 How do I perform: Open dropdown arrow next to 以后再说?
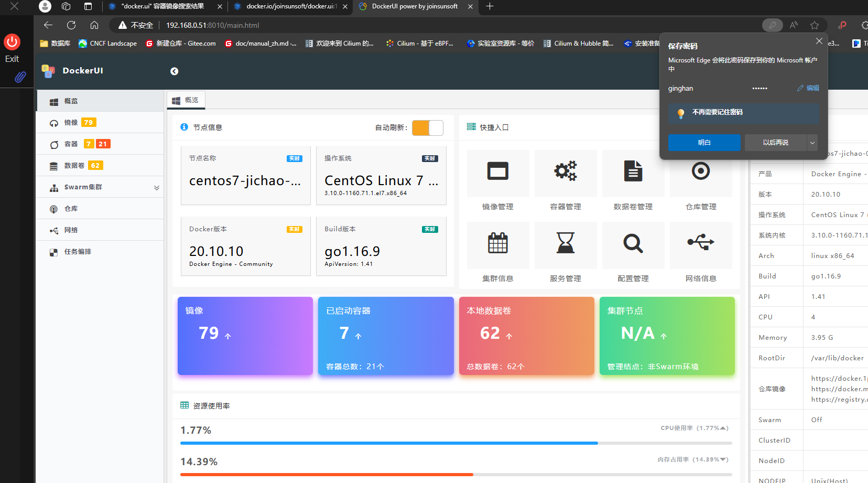tap(812, 143)
